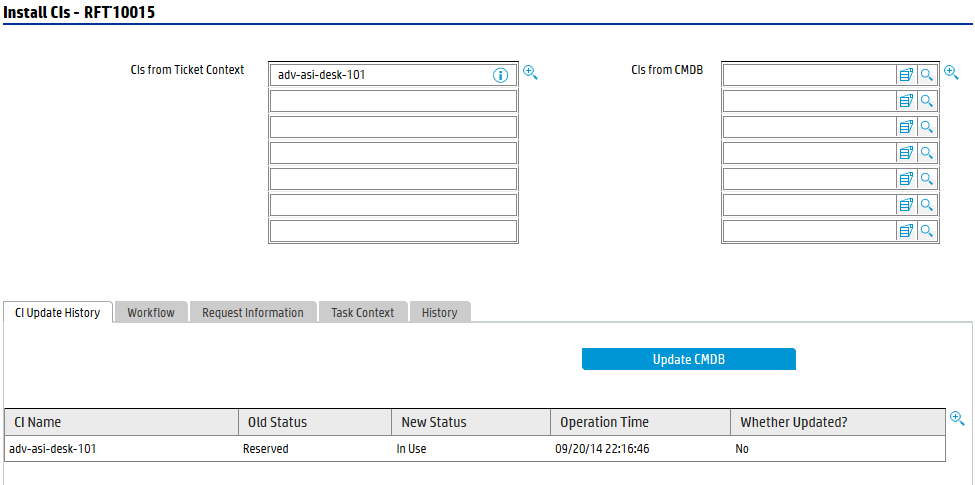This screenshot has width=975, height=485.
Task: Click second CIs from Ticket Context field
Action: pos(393,101)
